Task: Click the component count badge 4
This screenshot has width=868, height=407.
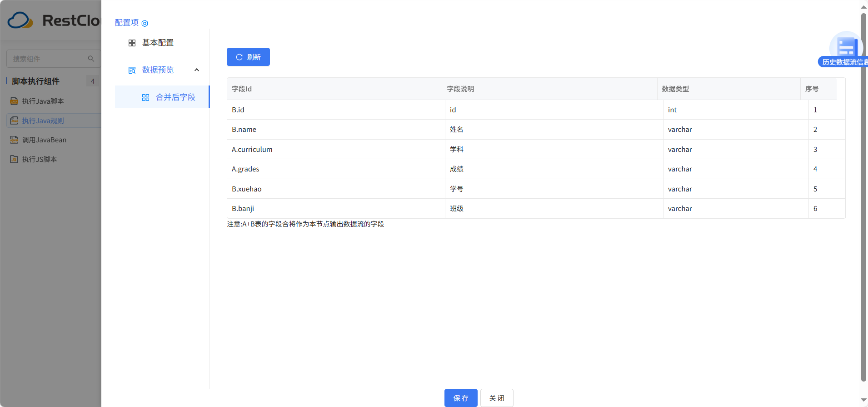Action: pos(93,81)
